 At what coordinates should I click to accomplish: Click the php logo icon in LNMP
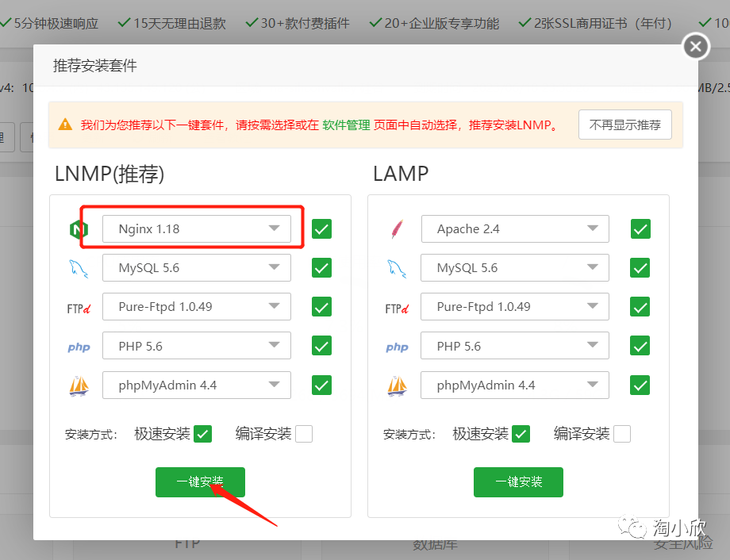pyautogui.click(x=79, y=347)
